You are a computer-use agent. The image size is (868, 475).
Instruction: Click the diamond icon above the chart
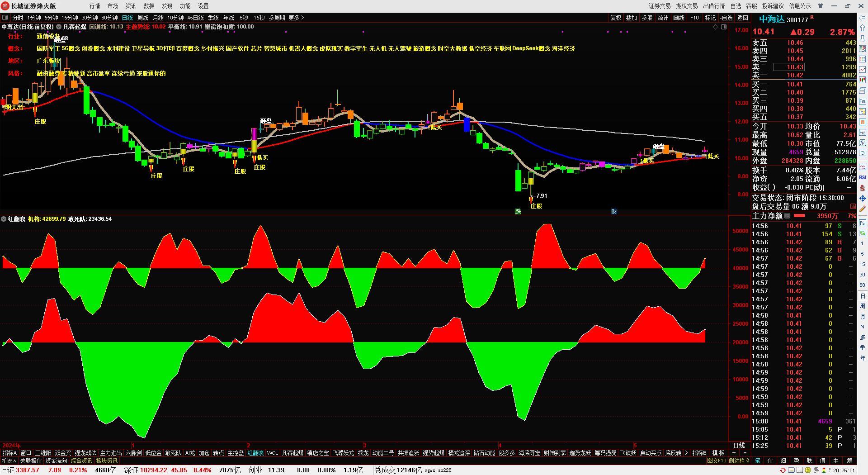[x=716, y=27]
